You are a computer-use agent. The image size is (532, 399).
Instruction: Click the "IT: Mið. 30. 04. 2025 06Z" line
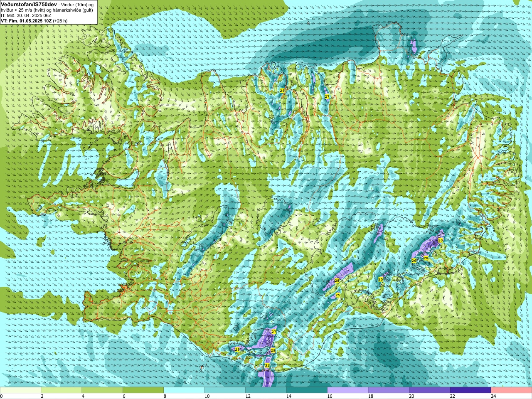(x=26, y=15)
